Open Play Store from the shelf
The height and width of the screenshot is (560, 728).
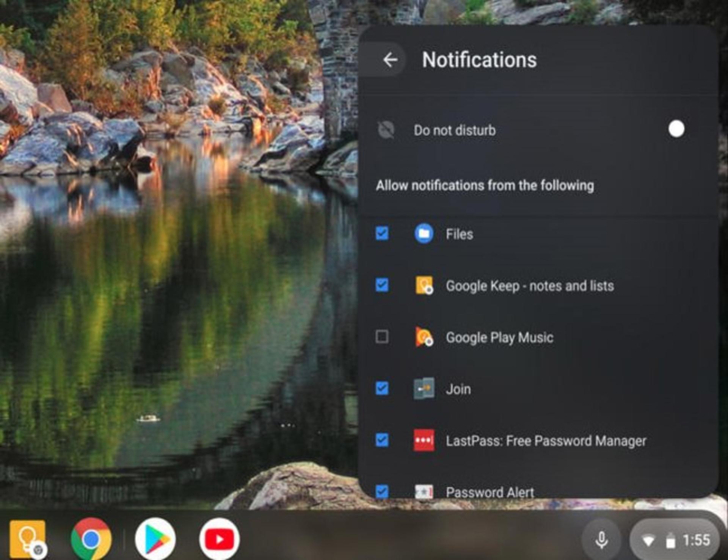[x=155, y=539]
